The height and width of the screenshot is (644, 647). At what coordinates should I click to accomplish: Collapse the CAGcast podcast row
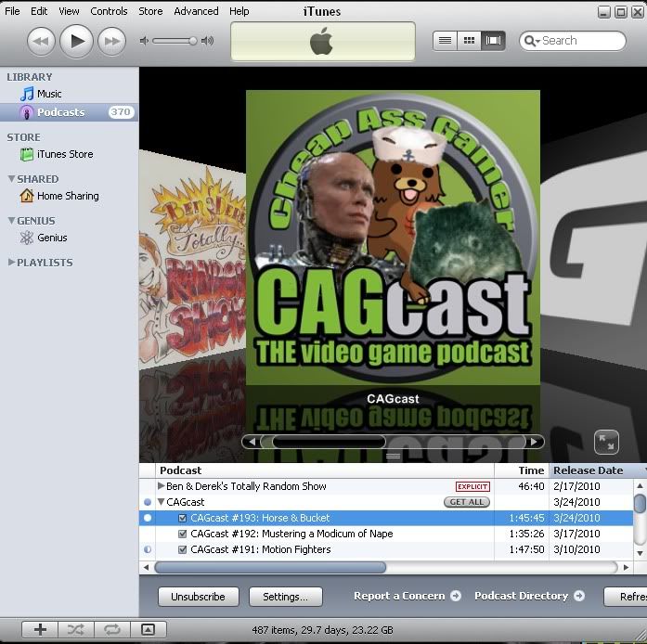pyautogui.click(x=162, y=502)
